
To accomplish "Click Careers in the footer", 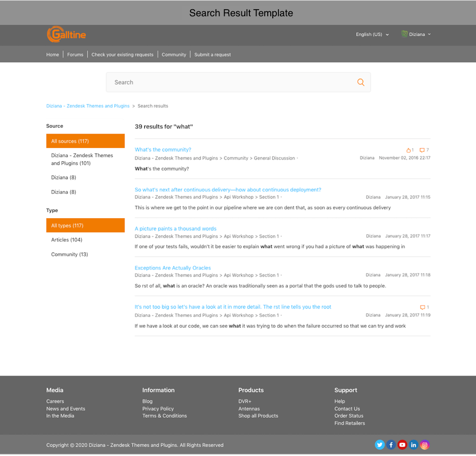I will pyautogui.click(x=55, y=401).
